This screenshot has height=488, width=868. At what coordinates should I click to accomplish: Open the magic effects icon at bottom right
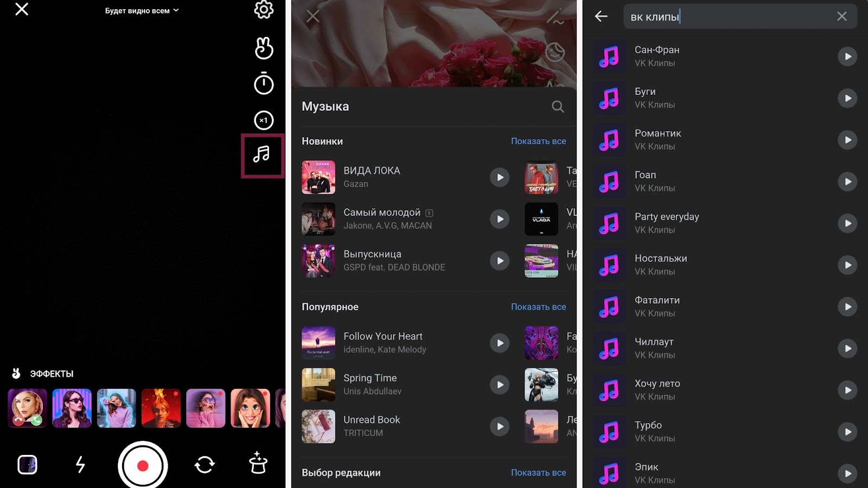[x=258, y=463]
